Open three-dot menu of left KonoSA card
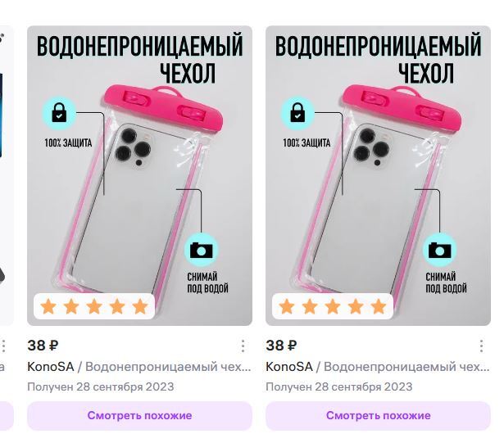Image resolution: width=504 pixels, height=443 pixels. [x=243, y=346]
